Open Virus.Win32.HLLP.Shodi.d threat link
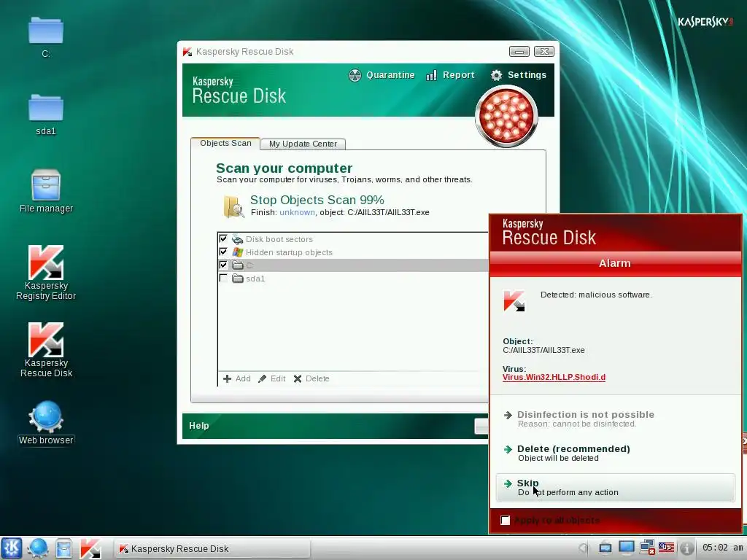 (554, 377)
